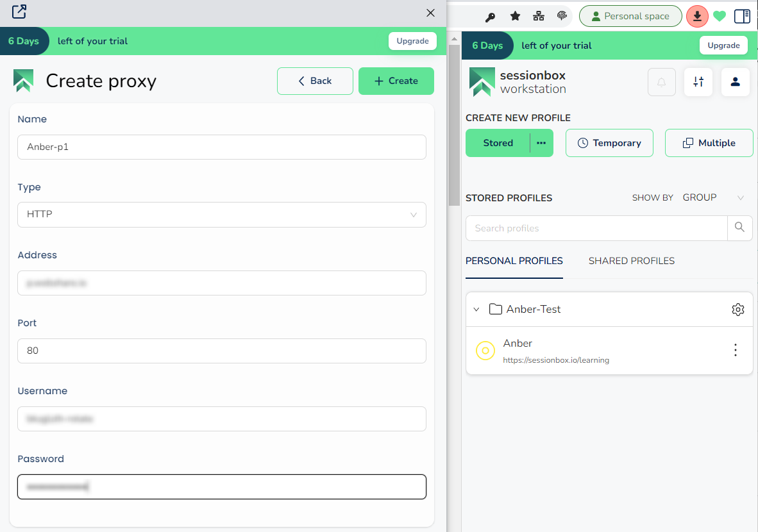Screen dimensions: 758x532
Task: Open notifications bell icon
Action: (661, 82)
